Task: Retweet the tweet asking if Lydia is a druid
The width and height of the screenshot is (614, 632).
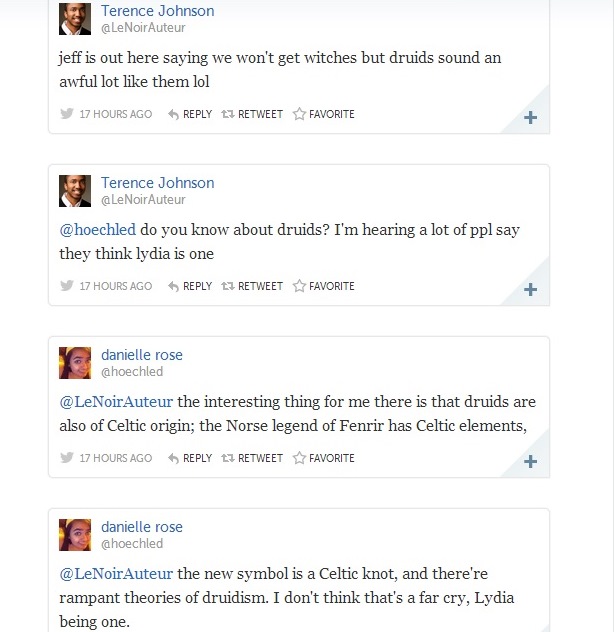Action: click(x=252, y=286)
